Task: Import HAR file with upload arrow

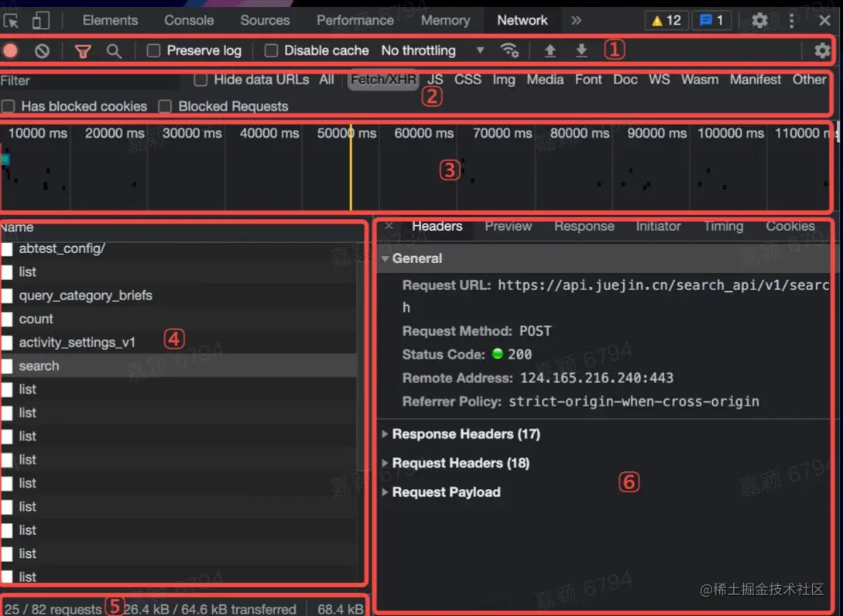Action: [x=550, y=50]
